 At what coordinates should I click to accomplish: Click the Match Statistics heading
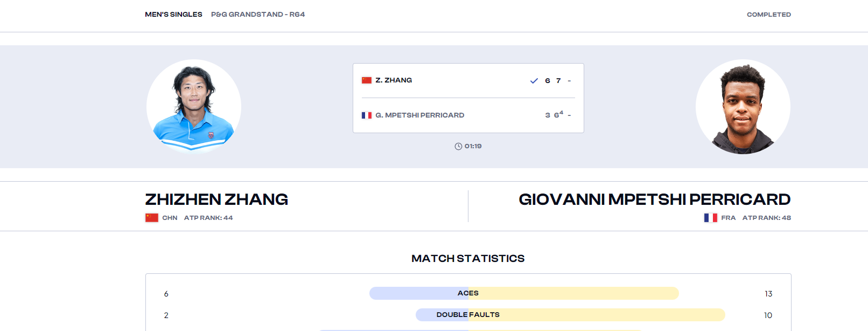coord(468,259)
